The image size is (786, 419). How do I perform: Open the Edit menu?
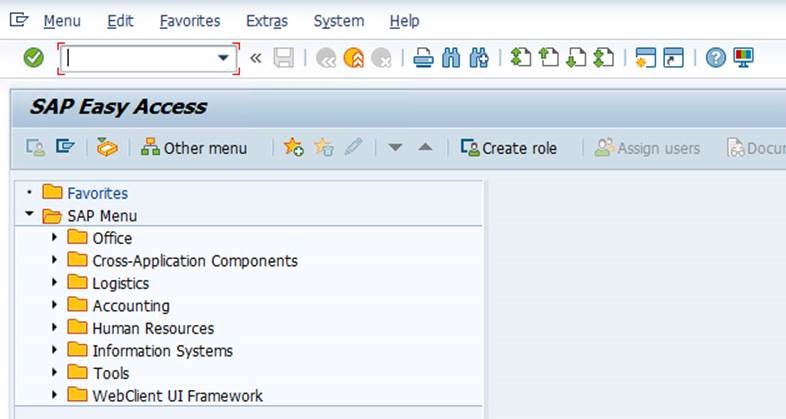point(120,21)
